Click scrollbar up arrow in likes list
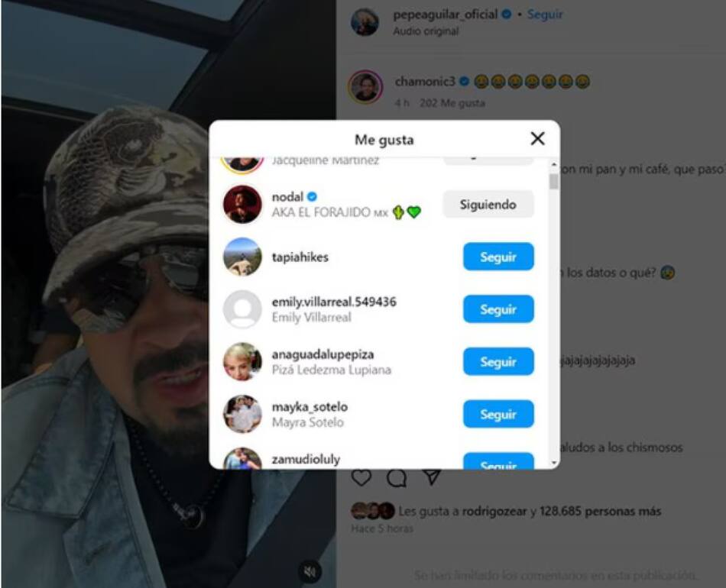 pos(554,164)
